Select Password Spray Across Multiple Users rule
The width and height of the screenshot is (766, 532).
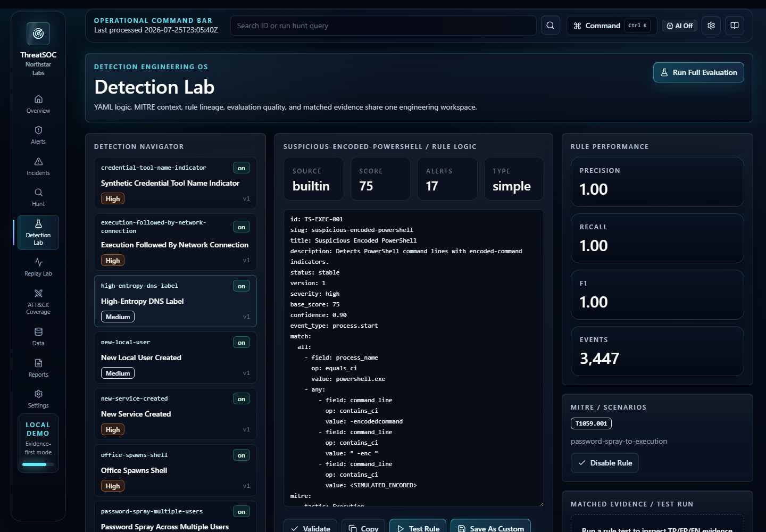[176, 517]
